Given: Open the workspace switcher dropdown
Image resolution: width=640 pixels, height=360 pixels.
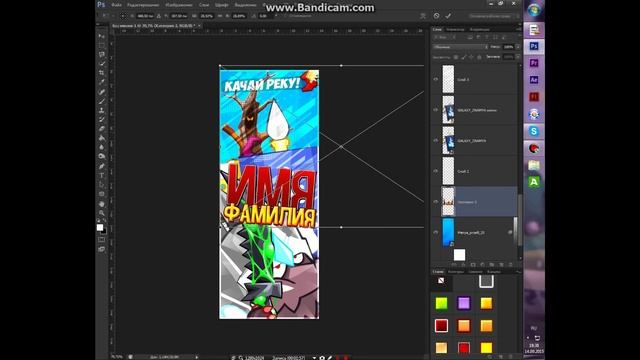Looking at the screenshot, I should click(494, 16).
